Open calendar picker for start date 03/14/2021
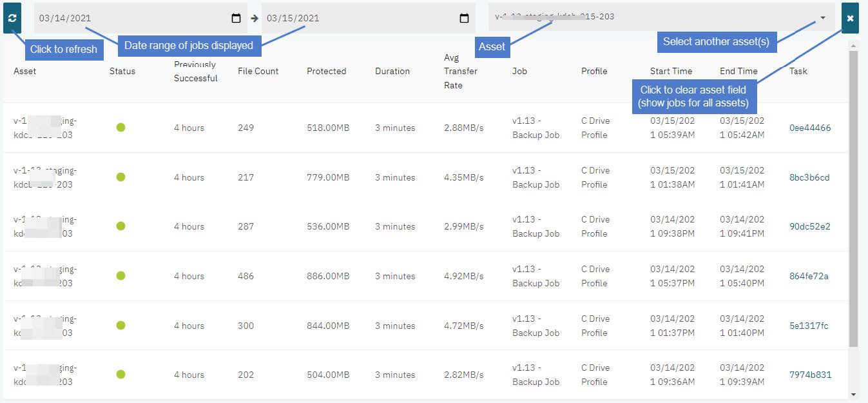Screen dimensions: 868x403 point(236,18)
